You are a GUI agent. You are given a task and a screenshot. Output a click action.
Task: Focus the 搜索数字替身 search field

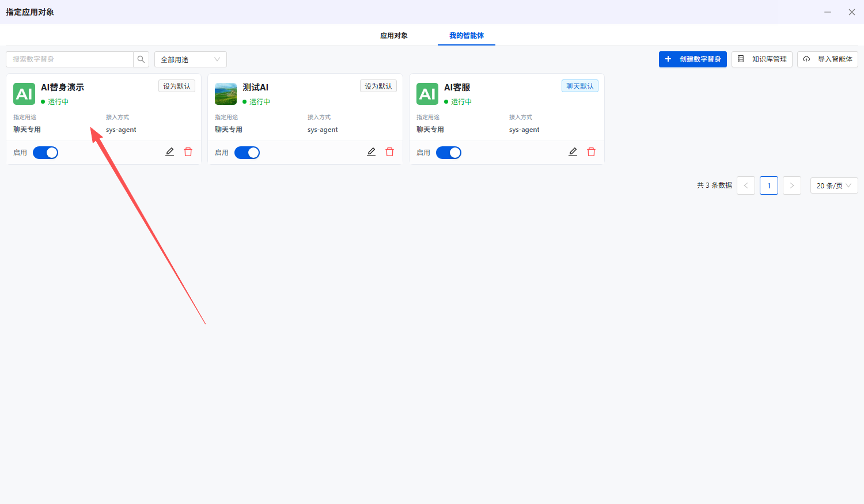tap(70, 59)
